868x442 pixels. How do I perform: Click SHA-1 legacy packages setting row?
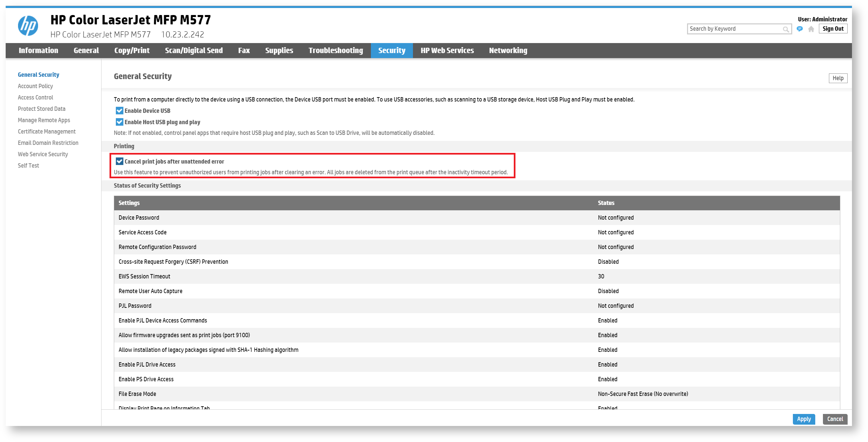coord(477,351)
